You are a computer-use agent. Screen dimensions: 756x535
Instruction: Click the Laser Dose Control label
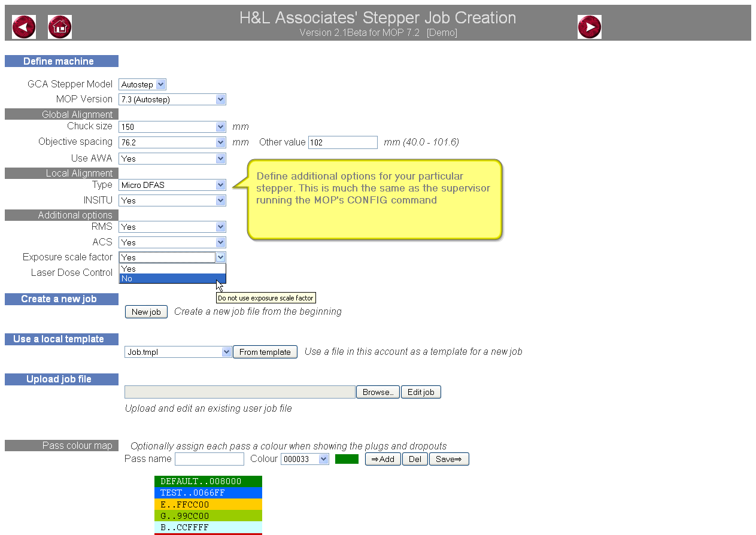click(x=72, y=273)
